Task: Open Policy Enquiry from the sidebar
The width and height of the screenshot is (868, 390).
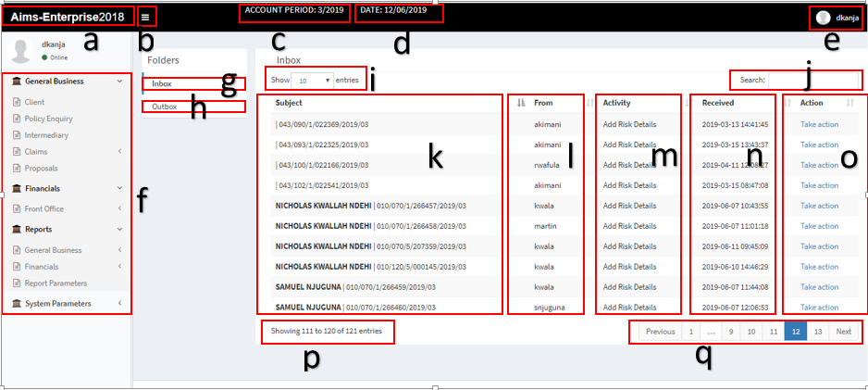Action: (x=48, y=119)
